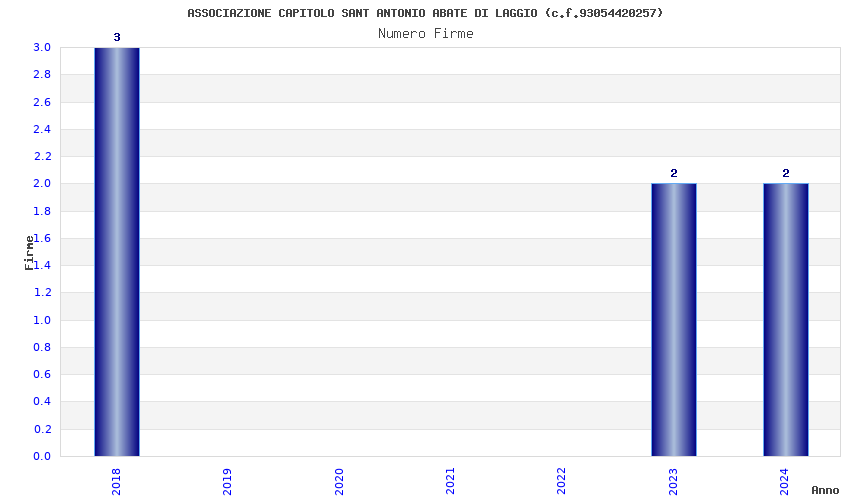This screenshot has width=850, height=500.
Task: Click the y-axis tick 0.4
Action: tap(42, 401)
